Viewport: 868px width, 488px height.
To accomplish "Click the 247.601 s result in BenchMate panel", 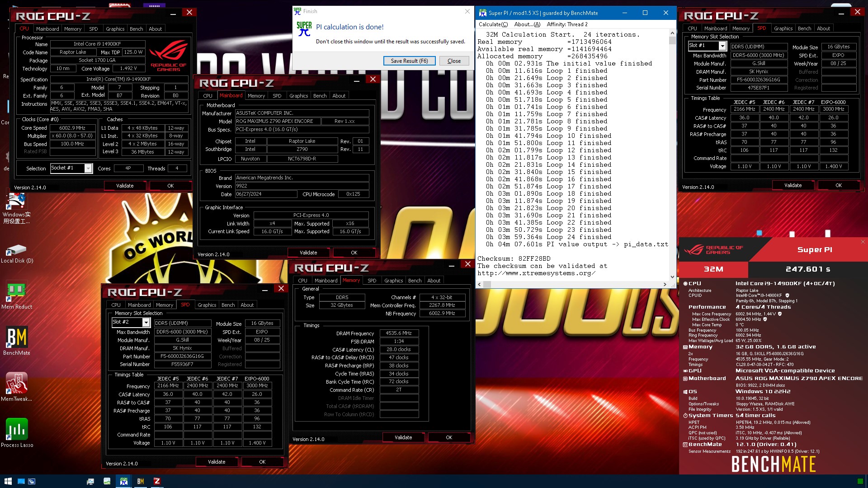I will click(808, 269).
